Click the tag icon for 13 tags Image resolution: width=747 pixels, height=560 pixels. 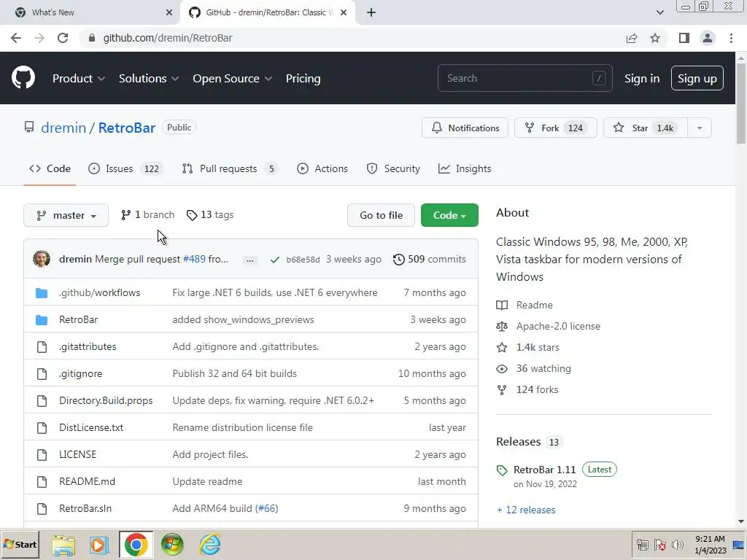192,215
